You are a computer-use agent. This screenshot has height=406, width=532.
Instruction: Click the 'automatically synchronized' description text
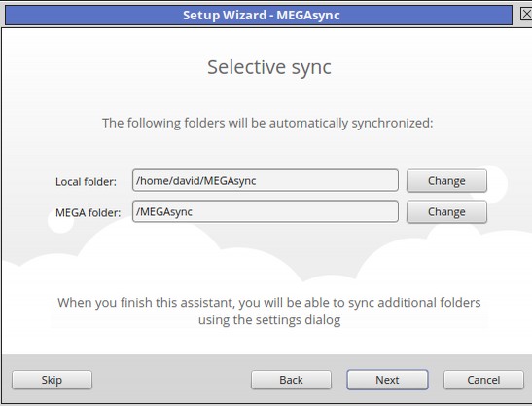pyautogui.click(x=267, y=123)
